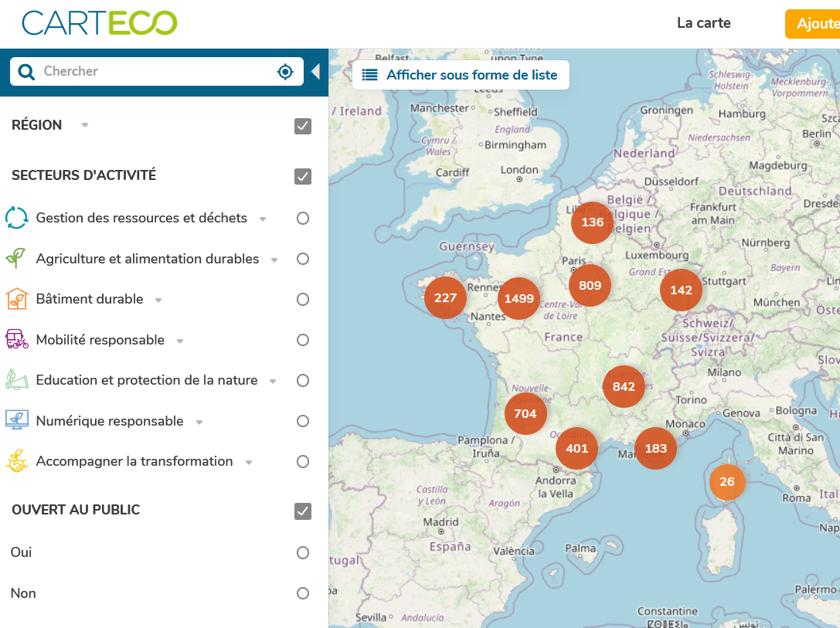840x628 pixels.
Task: Click the sustainable agriculture leaf icon
Action: coord(16,259)
